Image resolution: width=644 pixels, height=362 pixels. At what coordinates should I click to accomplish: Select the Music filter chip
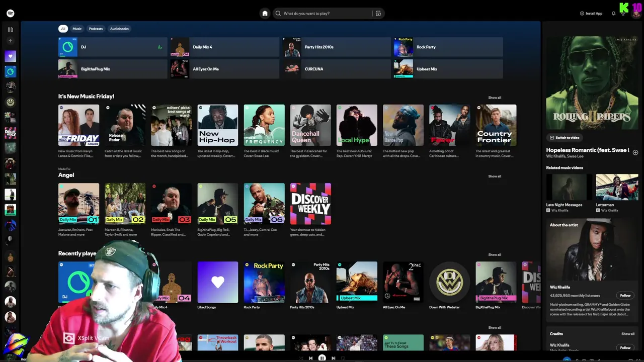(x=77, y=29)
